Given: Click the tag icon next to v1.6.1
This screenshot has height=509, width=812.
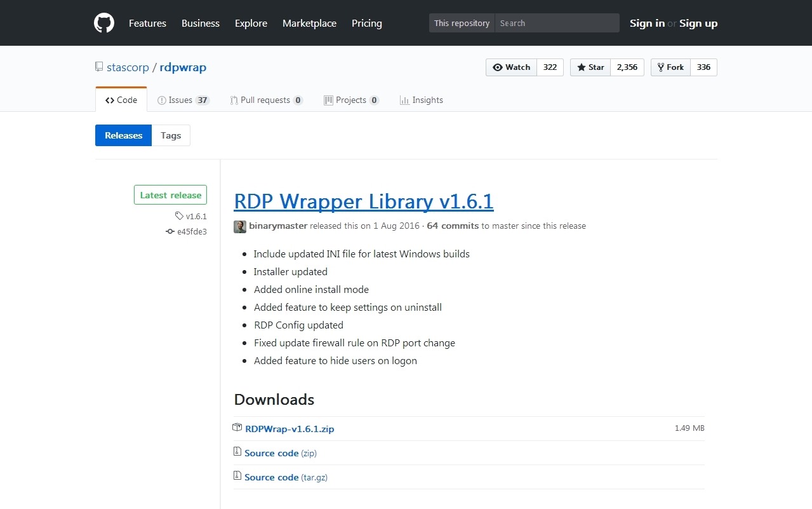Looking at the screenshot, I should pyautogui.click(x=179, y=216).
